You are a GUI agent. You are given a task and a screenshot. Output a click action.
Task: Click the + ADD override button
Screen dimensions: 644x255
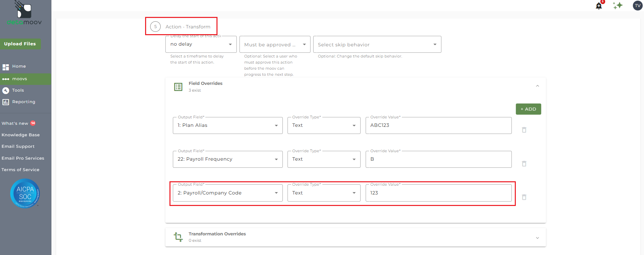[528, 109]
